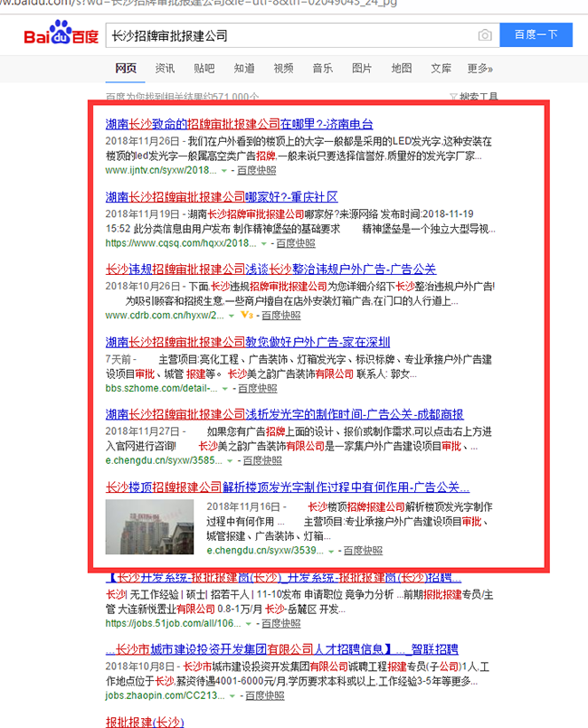Switch to the 贴吧 tab
The image size is (588, 728).
pos(204,69)
